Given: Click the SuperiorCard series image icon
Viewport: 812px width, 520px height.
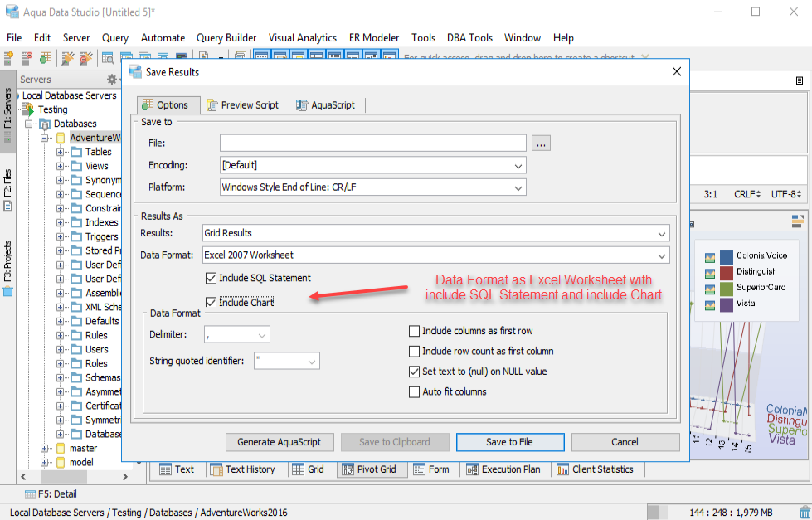Looking at the screenshot, I should point(710,289).
